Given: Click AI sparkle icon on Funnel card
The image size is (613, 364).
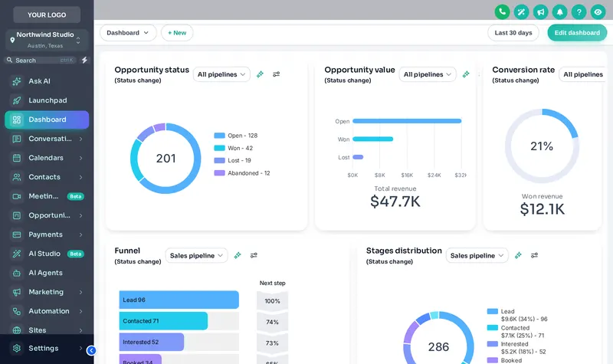Looking at the screenshot, I should pyautogui.click(x=238, y=255).
